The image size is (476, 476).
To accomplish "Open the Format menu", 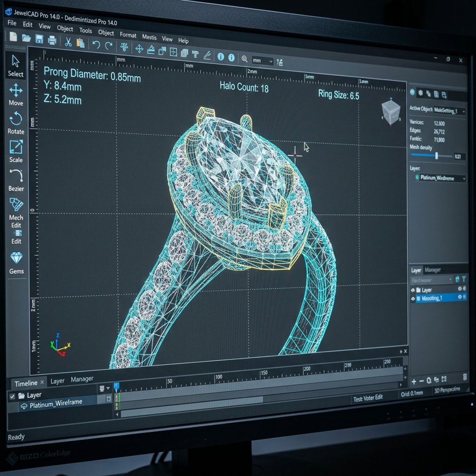I will tap(128, 34).
